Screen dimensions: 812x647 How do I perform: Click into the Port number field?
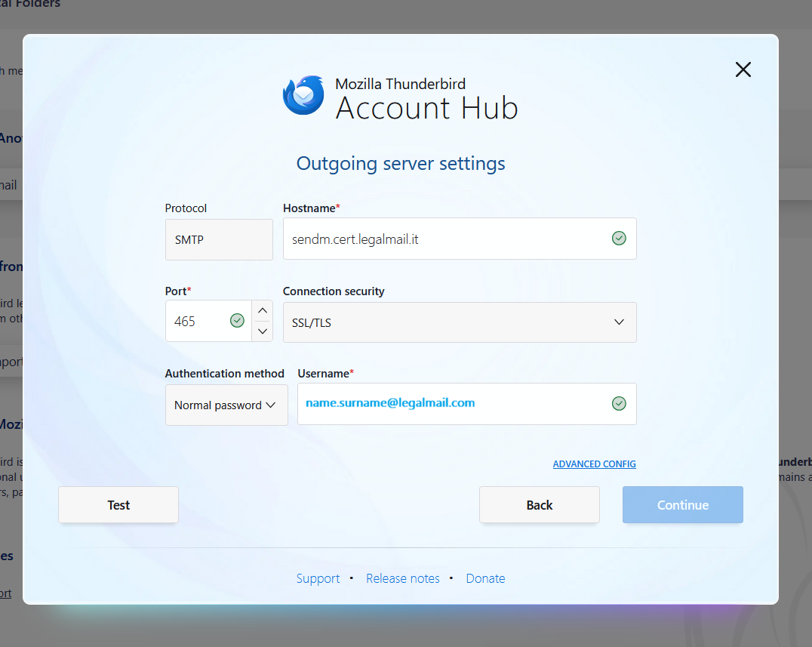(198, 322)
